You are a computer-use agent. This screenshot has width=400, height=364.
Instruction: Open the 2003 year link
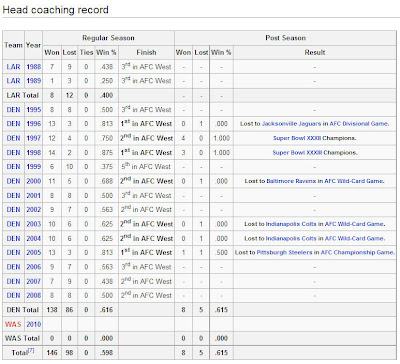coord(34,224)
